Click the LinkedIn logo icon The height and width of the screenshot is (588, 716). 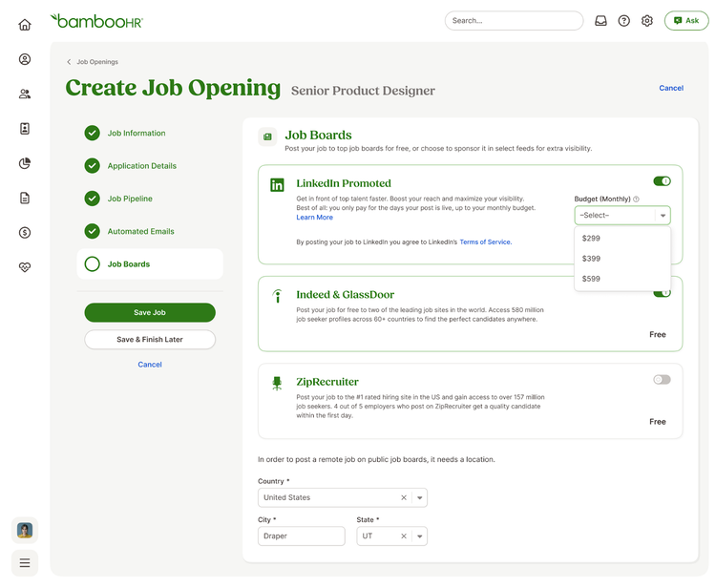tap(277, 185)
